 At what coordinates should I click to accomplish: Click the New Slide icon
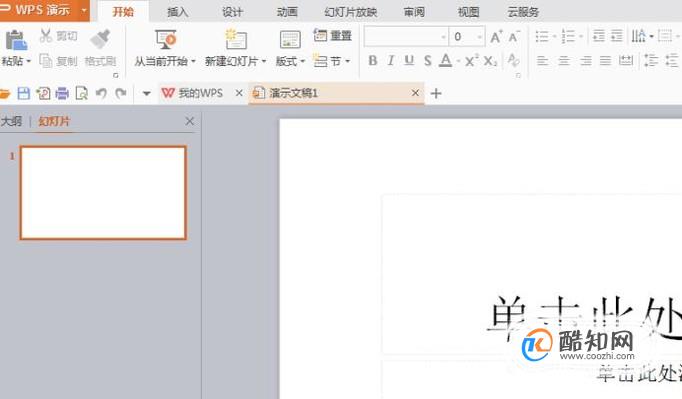(x=236, y=40)
